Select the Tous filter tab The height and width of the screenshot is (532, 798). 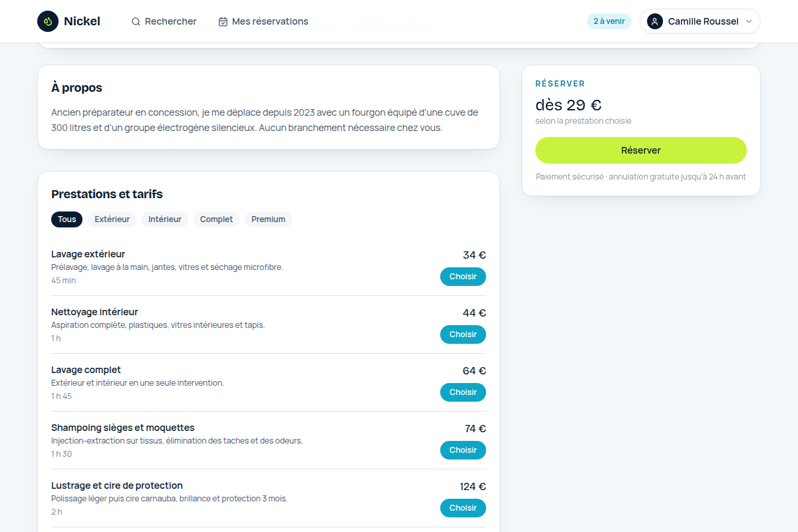[x=66, y=219]
